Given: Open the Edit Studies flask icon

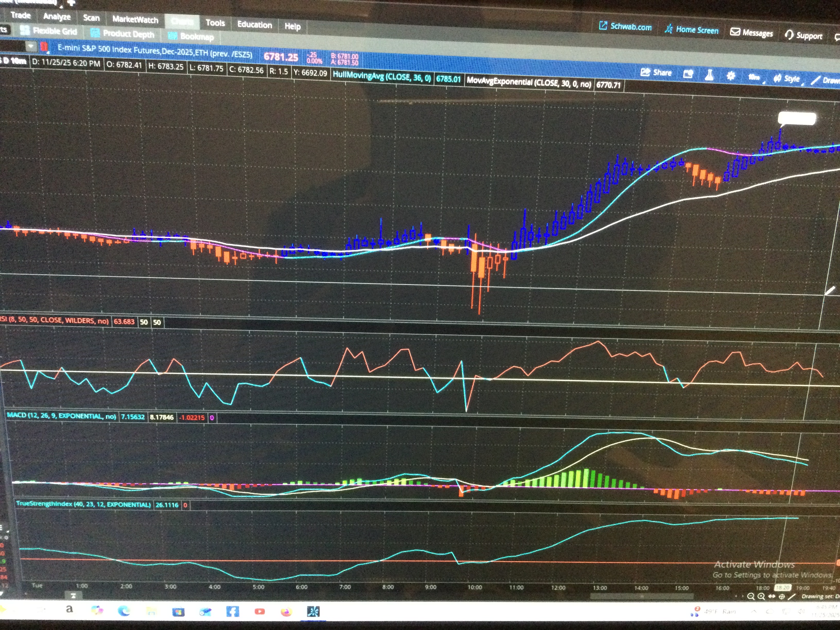Looking at the screenshot, I should 709,75.
